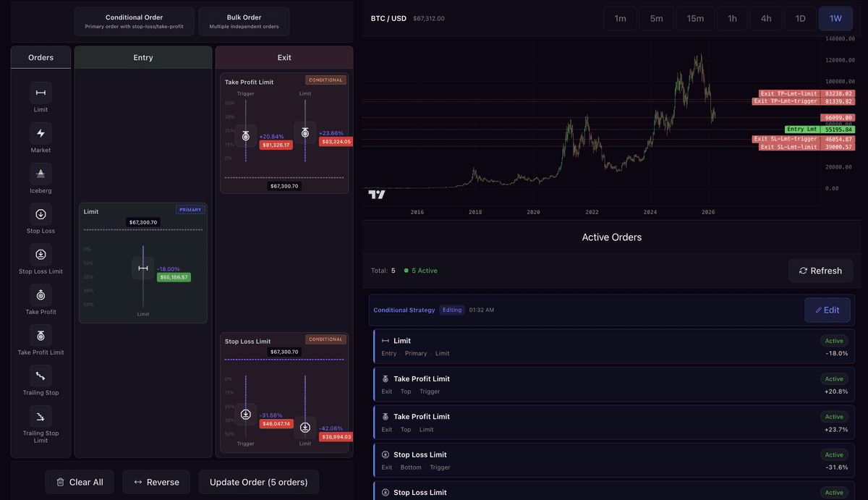The height and width of the screenshot is (500, 868).
Task: Set chart timeframe to 1D
Action: click(x=800, y=19)
